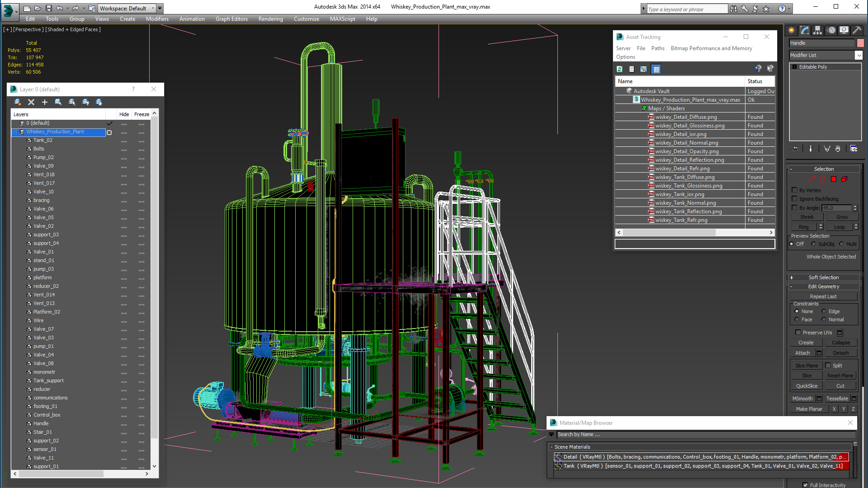
Task: Enable the Preserve UVs checkbox
Action: click(x=798, y=333)
